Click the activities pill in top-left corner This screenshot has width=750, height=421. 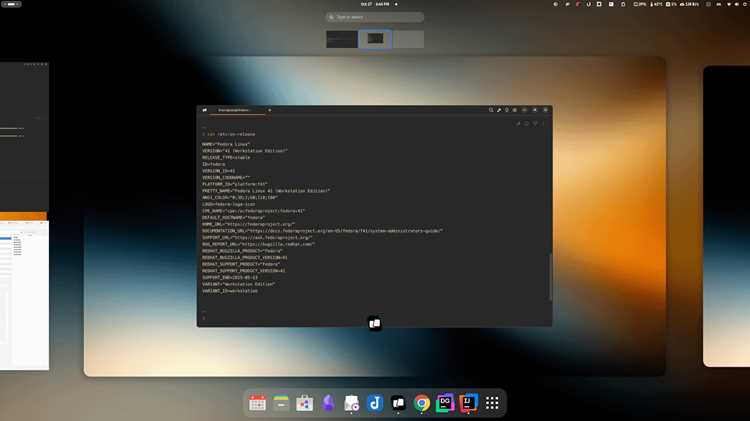click(11, 4)
